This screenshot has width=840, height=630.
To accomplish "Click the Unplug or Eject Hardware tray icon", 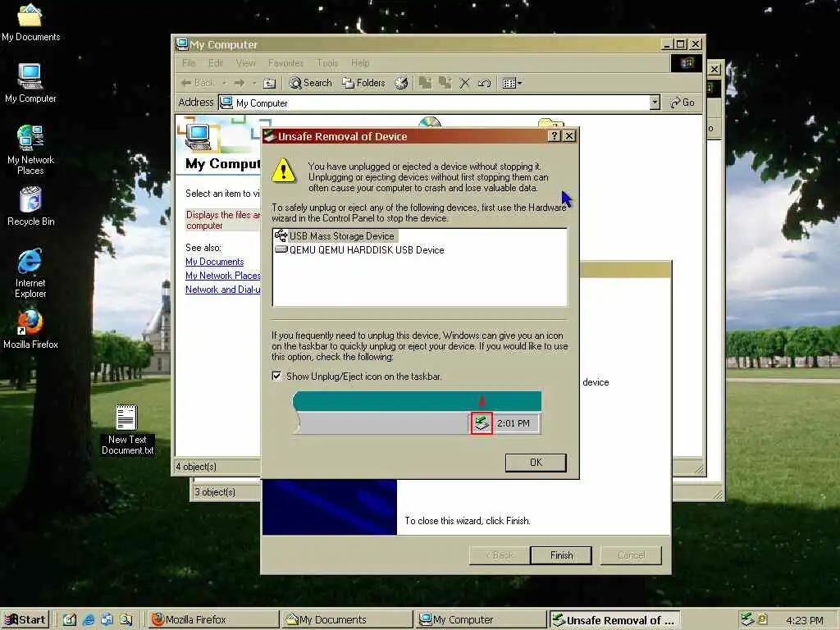I will click(747, 620).
